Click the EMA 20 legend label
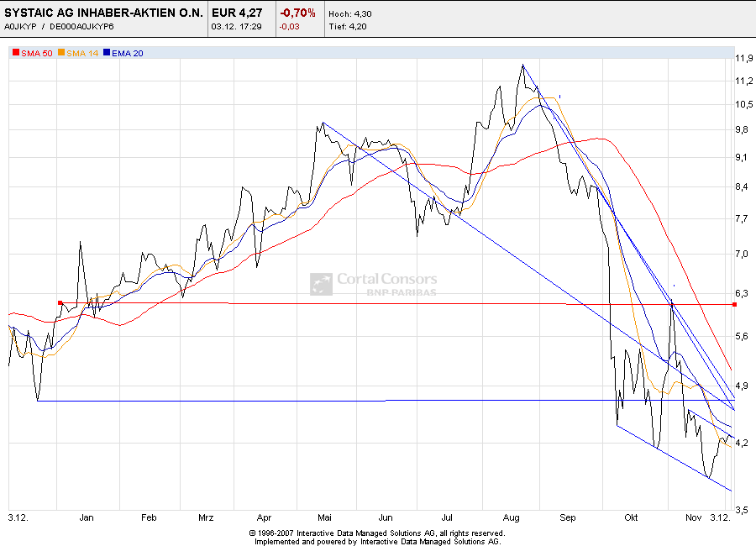Screen dimensions: 756x546 click(128, 54)
